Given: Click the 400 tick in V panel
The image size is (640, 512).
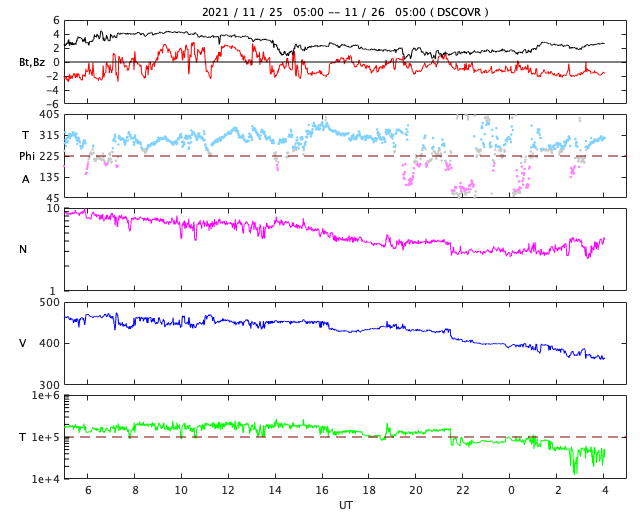Looking at the screenshot, I should coord(49,343).
